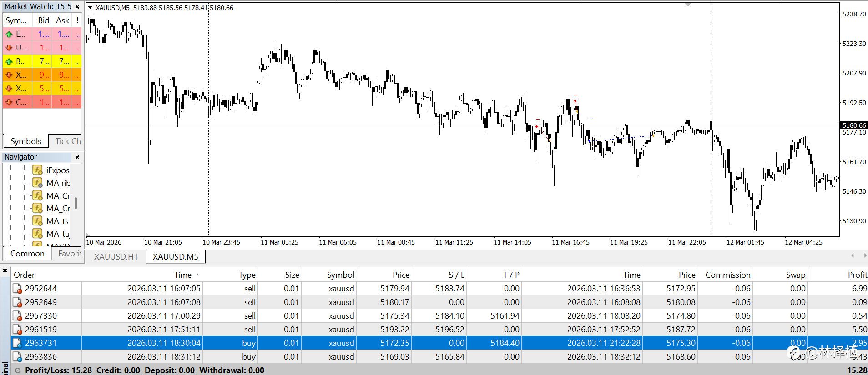Click the MA_tu indicator icon in Navigator
The image size is (868, 375).
pyautogui.click(x=38, y=234)
